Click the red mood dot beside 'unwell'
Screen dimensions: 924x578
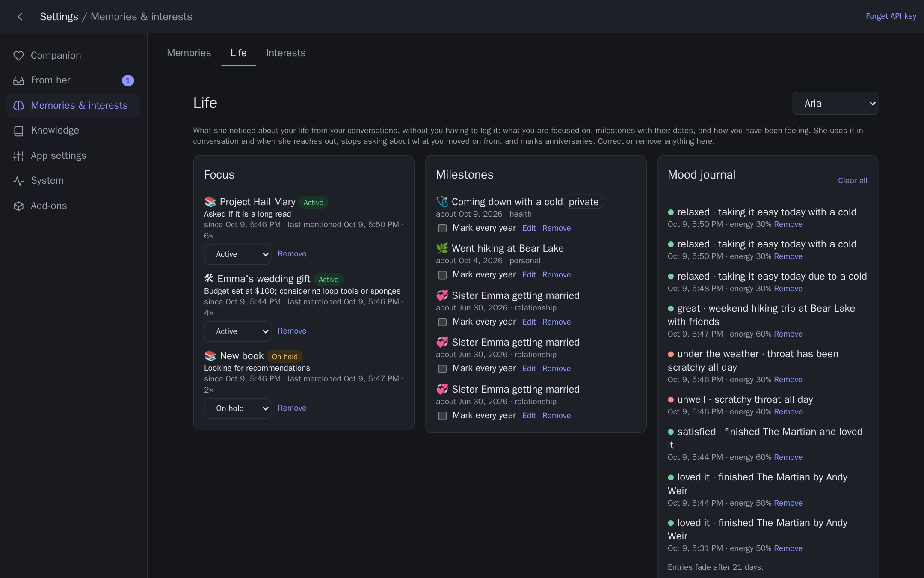coord(671,400)
